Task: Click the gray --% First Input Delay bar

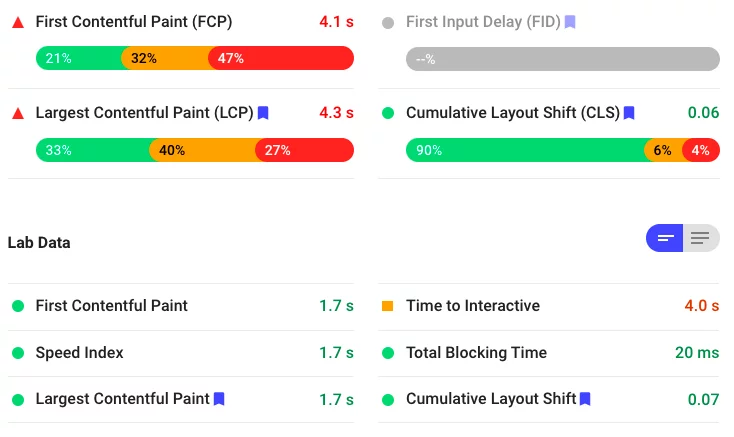Action: pos(563,59)
